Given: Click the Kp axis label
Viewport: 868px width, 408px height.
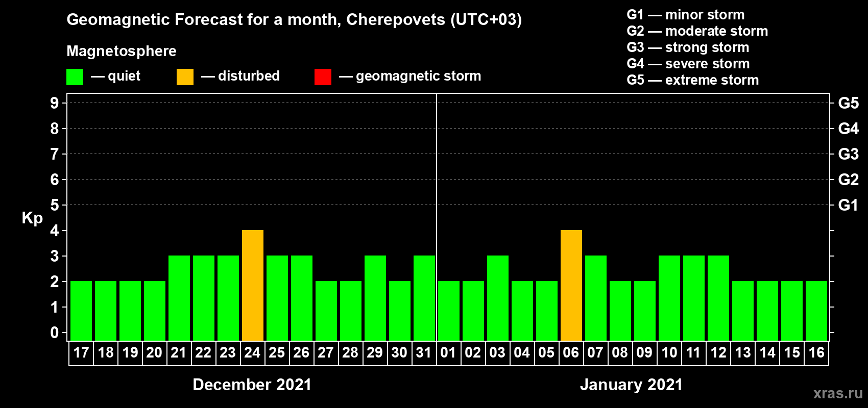Looking at the screenshot, I should pyautogui.click(x=32, y=218).
